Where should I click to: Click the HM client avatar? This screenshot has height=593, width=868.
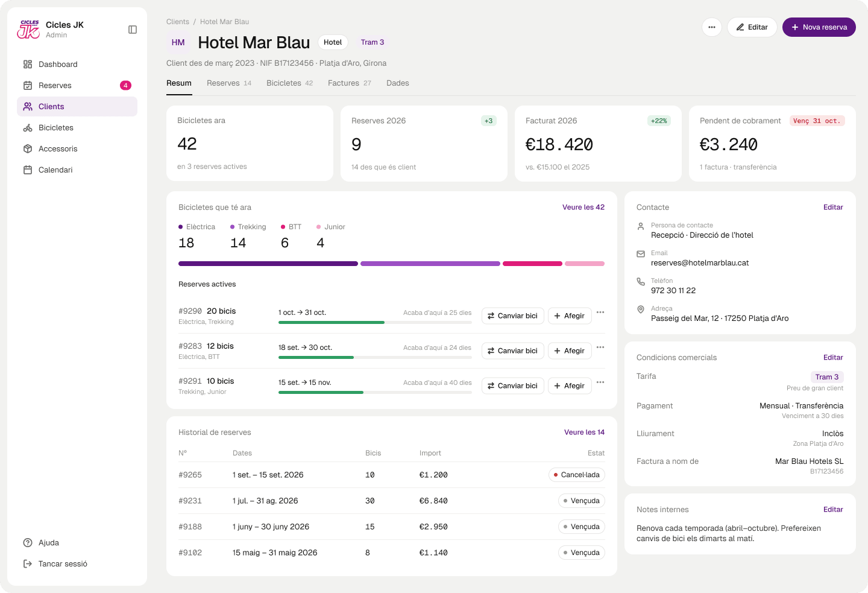click(178, 42)
